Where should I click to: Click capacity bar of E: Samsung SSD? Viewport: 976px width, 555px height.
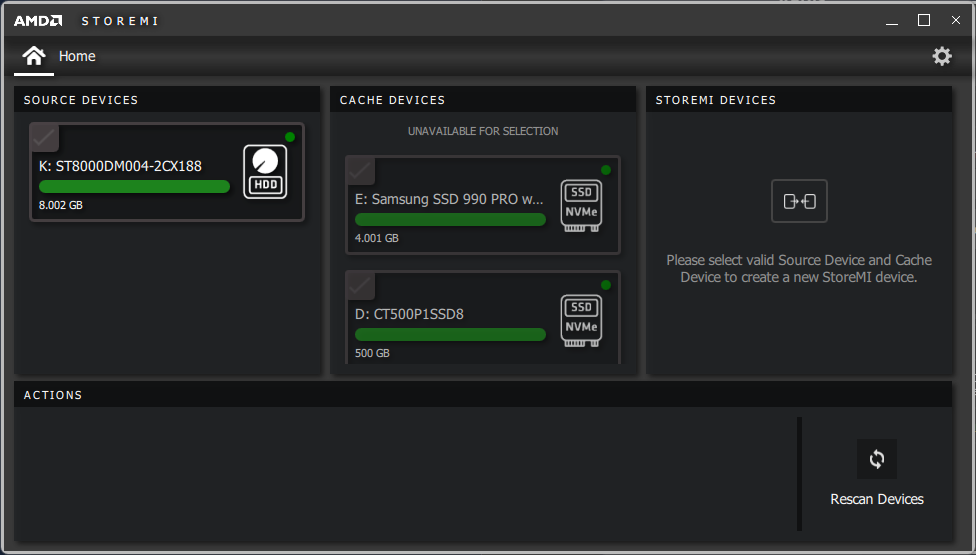(x=450, y=219)
